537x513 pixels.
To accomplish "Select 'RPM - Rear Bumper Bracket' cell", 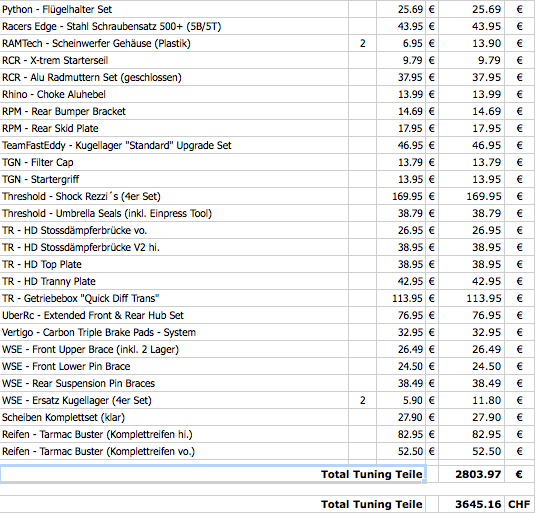I will pyautogui.click(x=174, y=111).
